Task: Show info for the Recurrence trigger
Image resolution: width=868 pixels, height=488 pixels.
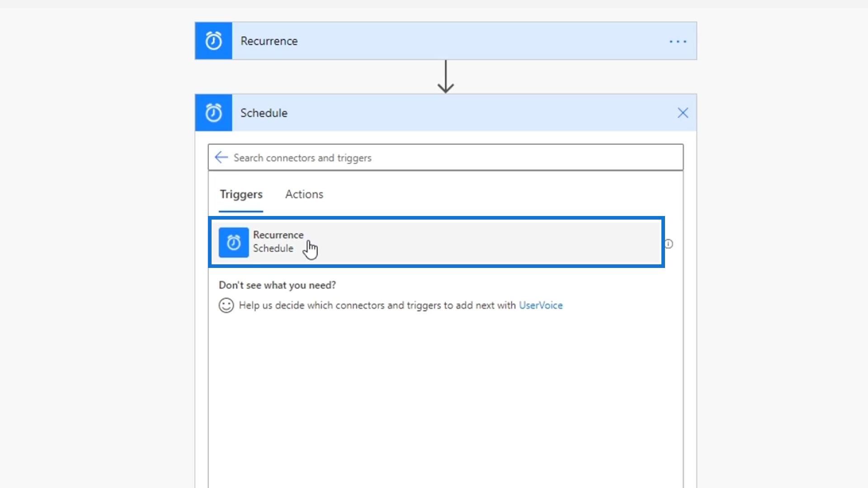Action: point(669,244)
